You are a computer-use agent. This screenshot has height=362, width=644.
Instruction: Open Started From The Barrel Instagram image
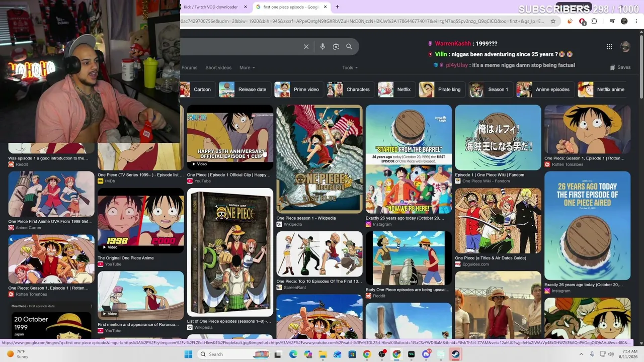[409, 159]
